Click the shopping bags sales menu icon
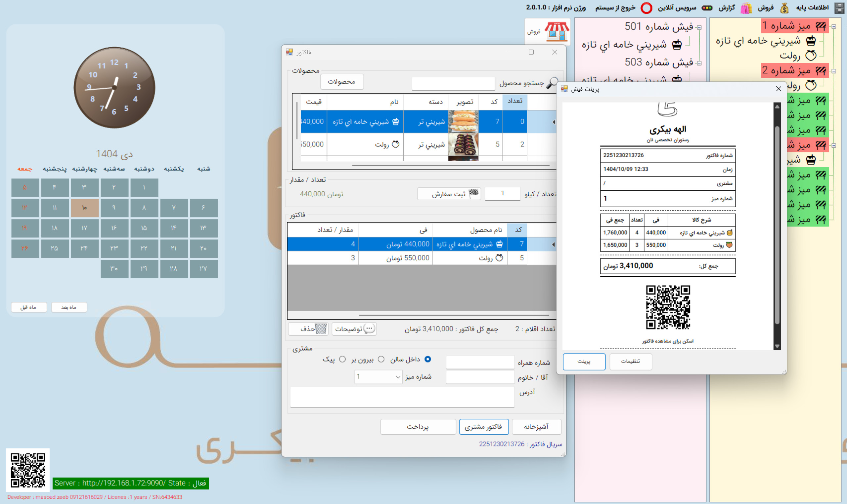Image resolution: width=847 pixels, height=504 pixels. coord(746,8)
